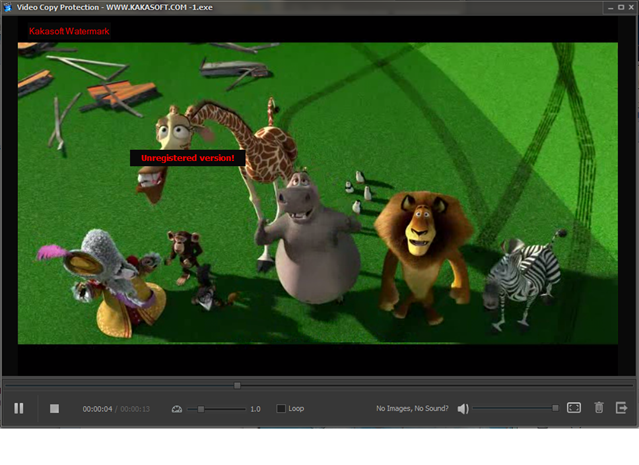Click the app icon in title bar
The height and width of the screenshot is (465, 639).
click(7, 7)
